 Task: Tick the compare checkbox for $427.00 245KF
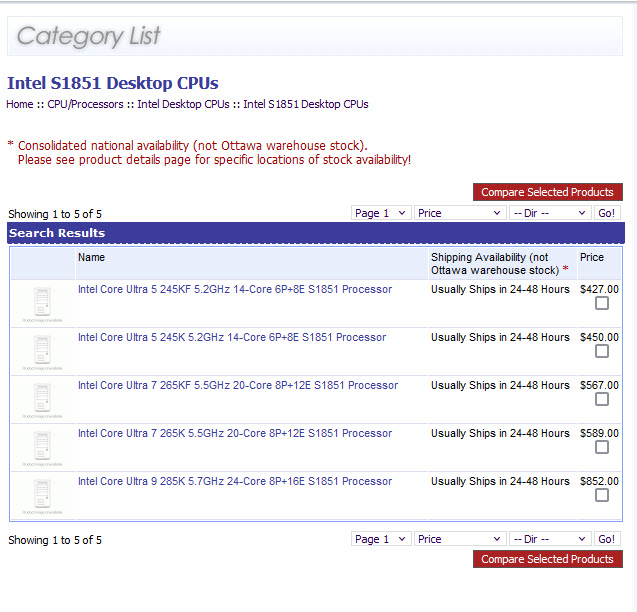tap(602, 303)
